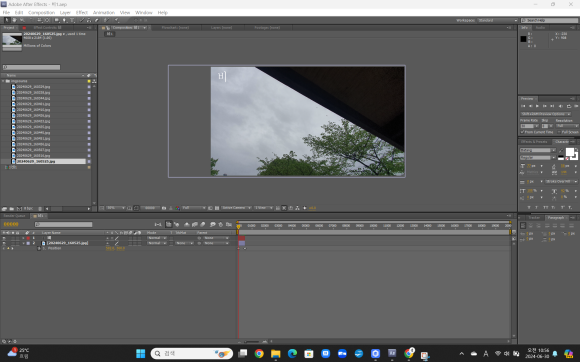Enable Live Update in timeline
580x362 pixels.
(x=169, y=224)
